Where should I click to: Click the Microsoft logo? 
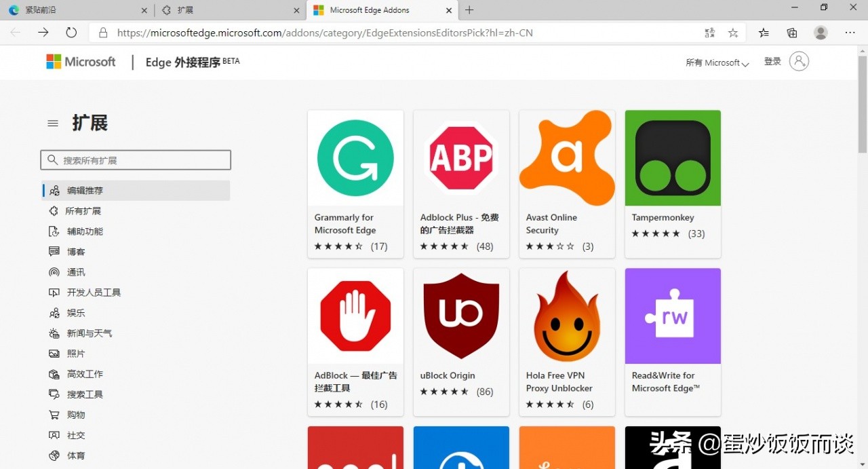click(81, 62)
